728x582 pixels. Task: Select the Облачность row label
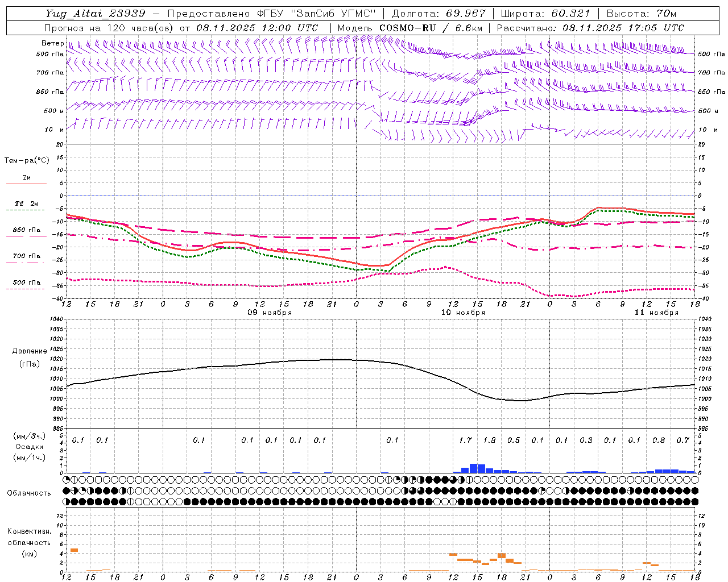[29, 493]
